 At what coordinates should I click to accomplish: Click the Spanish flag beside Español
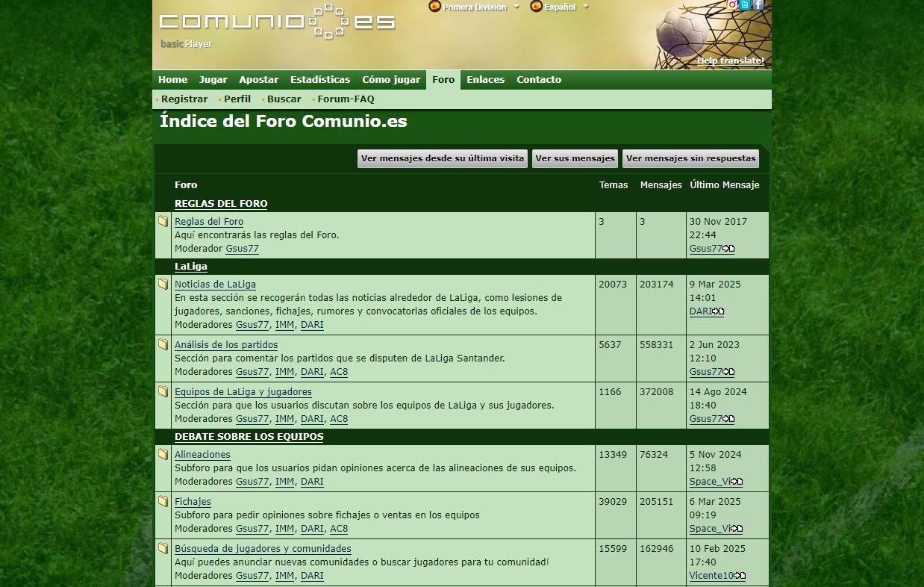click(536, 6)
